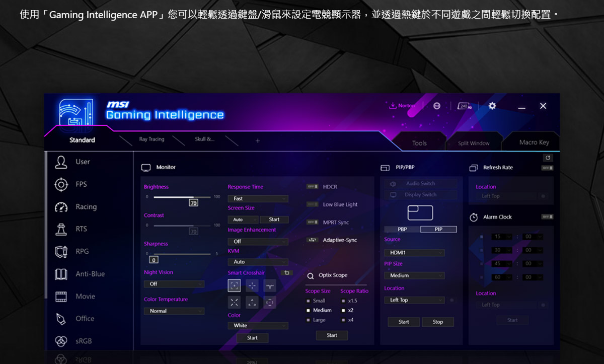Open the PIP Size Medium dropdown
The width and height of the screenshot is (604, 364).
[414, 275]
